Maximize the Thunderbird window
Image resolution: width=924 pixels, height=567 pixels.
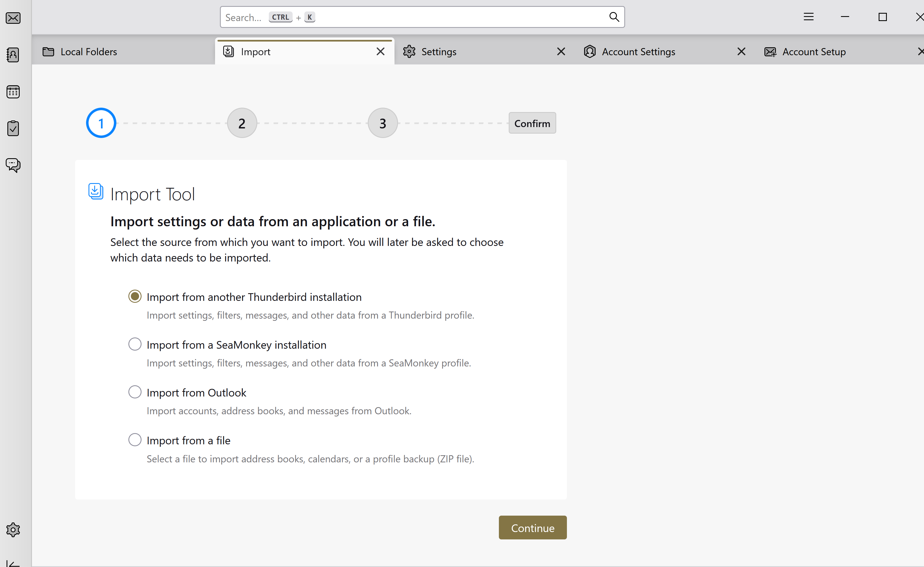pyautogui.click(x=883, y=17)
